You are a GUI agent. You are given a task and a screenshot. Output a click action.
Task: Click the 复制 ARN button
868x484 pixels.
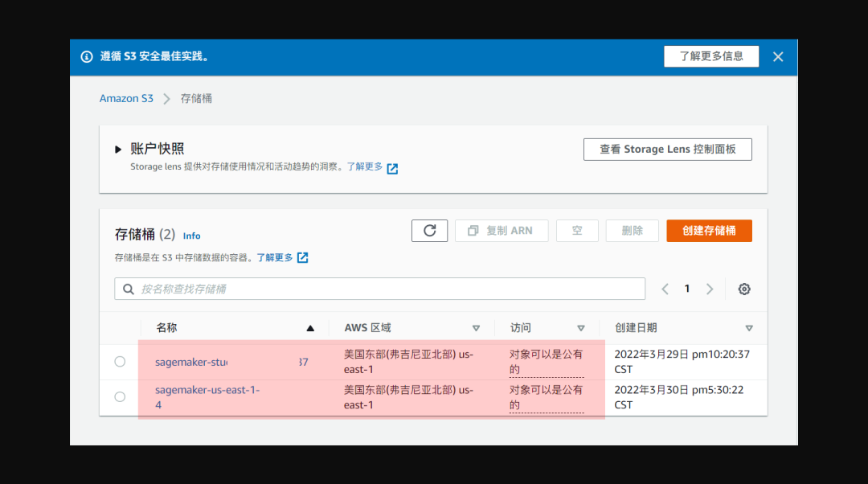click(502, 231)
